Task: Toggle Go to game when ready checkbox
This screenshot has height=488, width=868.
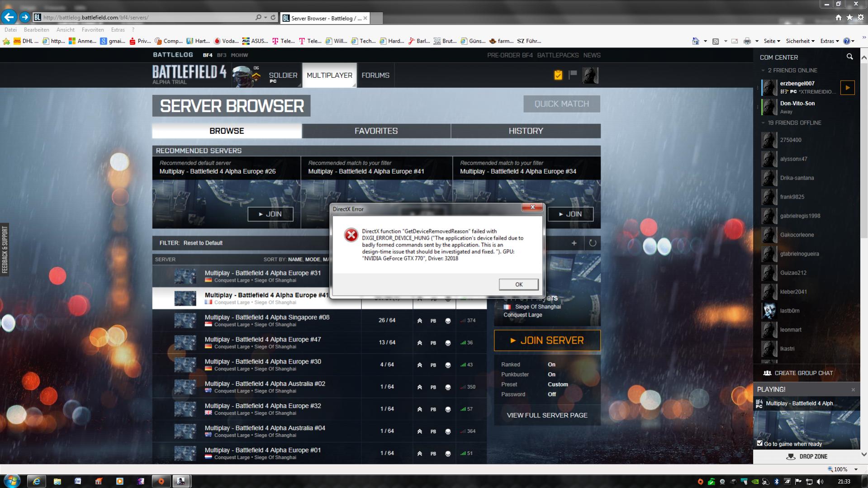Action: point(759,443)
